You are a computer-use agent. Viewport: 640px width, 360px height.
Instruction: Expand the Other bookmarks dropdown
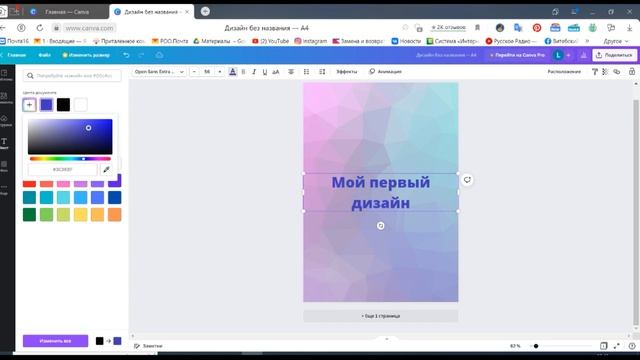[616, 41]
